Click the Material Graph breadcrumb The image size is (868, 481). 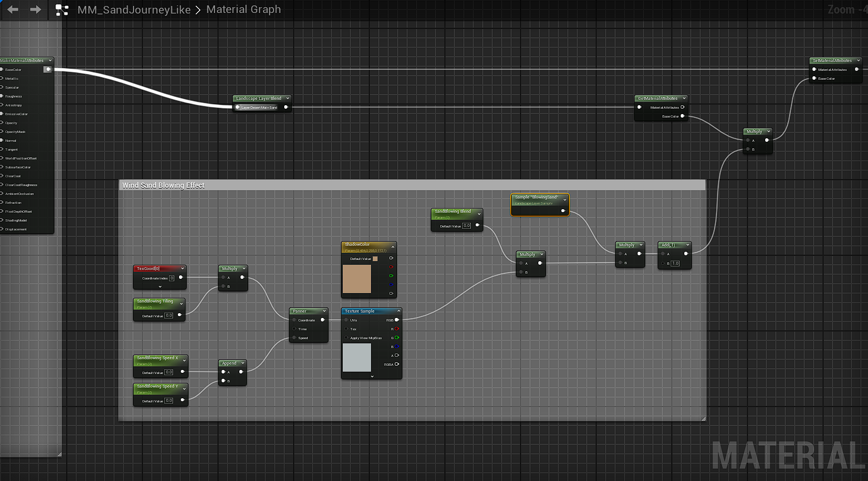coord(243,10)
